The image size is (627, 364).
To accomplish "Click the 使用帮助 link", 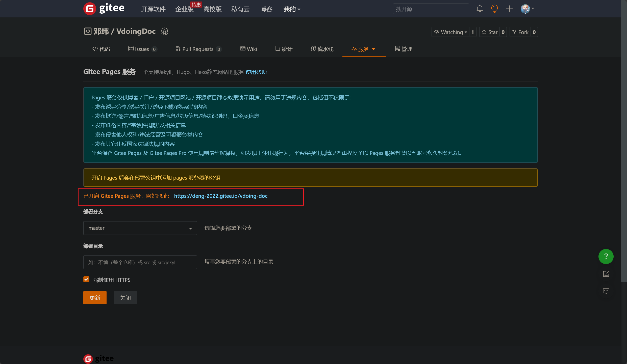I will point(256,72).
